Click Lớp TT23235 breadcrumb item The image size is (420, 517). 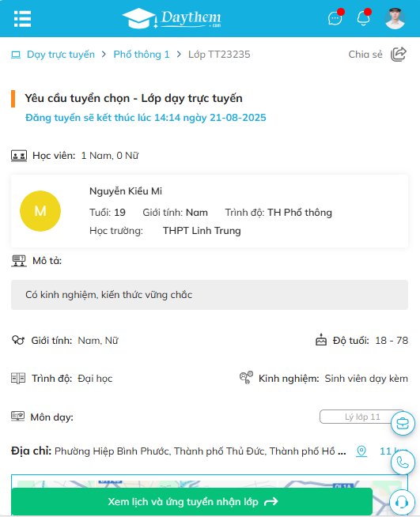coord(219,55)
